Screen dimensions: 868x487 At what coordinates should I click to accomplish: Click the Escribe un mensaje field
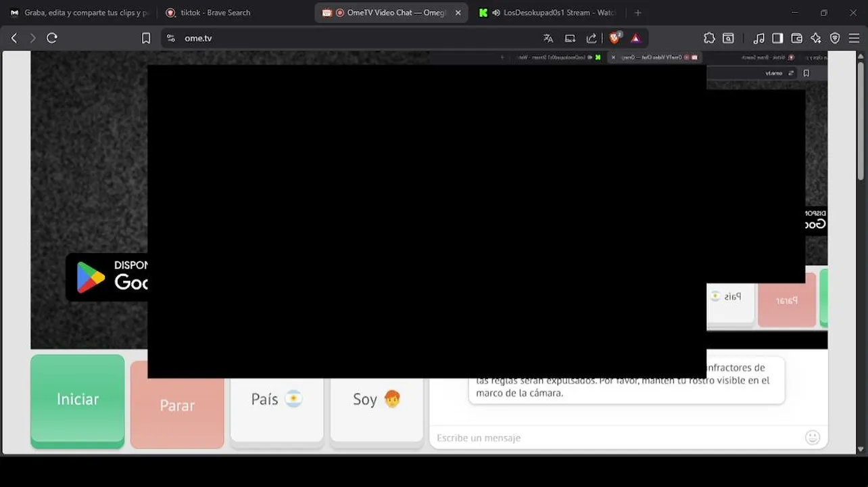click(x=619, y=438)
